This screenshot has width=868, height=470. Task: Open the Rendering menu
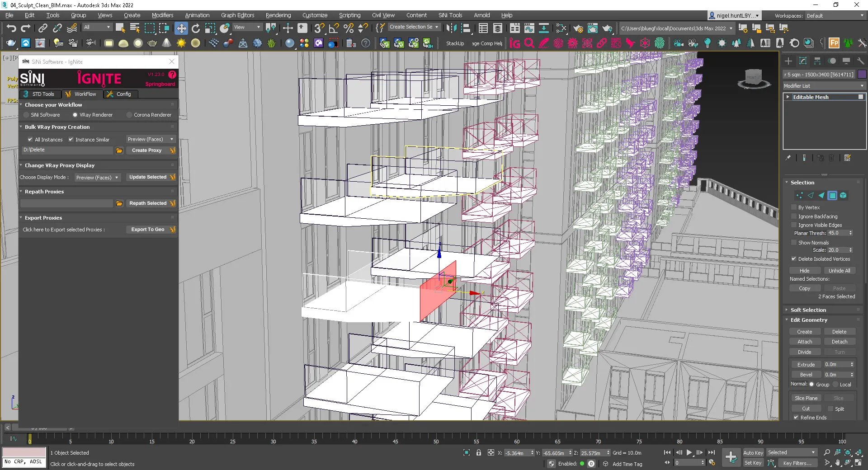(x=278, y=15)
